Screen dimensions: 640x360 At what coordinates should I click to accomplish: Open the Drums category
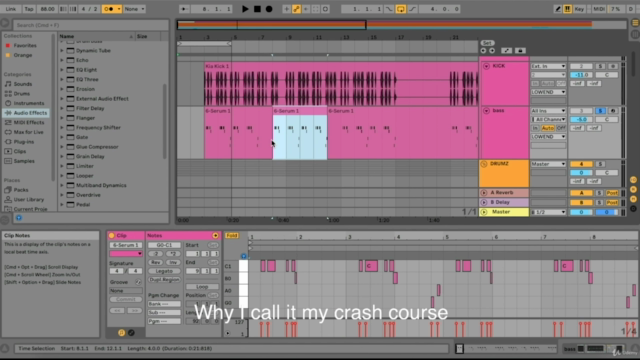coord(22,93)
